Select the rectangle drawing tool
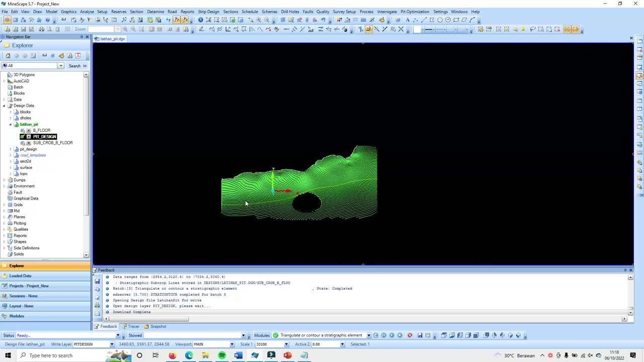644x362 pixels. click(456, 20)
